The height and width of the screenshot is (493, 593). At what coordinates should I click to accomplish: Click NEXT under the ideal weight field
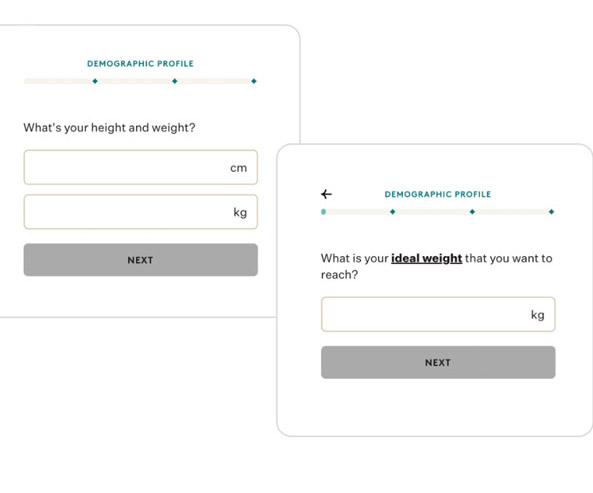coord(438,362)
